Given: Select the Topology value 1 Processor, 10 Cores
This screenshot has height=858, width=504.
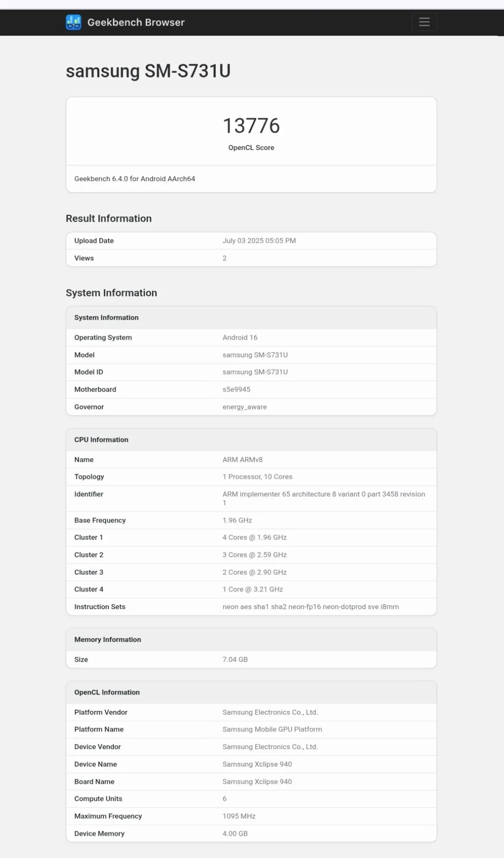Looking at the screenshot, I should (257, 477).
